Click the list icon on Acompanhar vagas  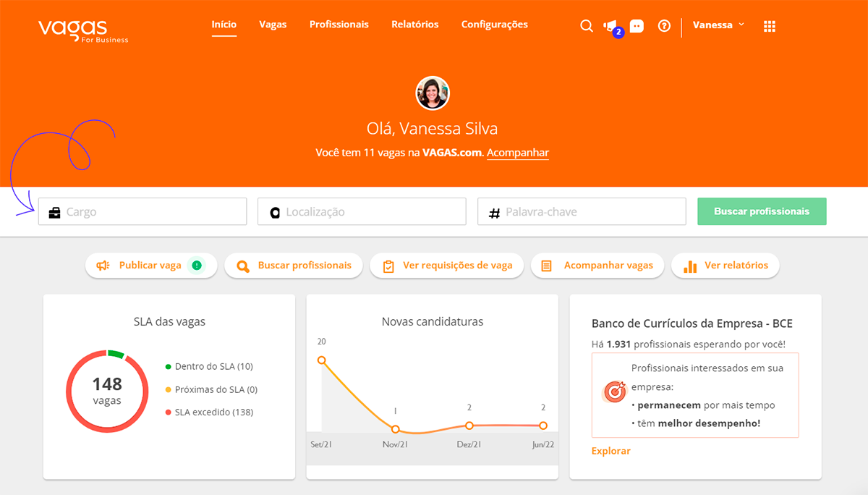547,266
